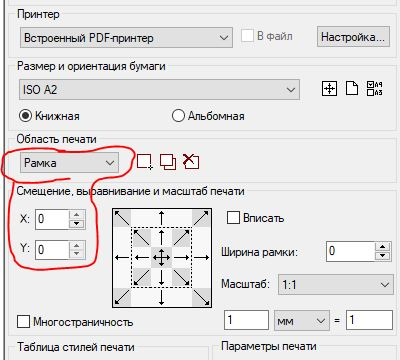The width and height of the screenshot is (400, 360).
Task: Enable the Вписать checkbox
Action: (x=233, y=218)
